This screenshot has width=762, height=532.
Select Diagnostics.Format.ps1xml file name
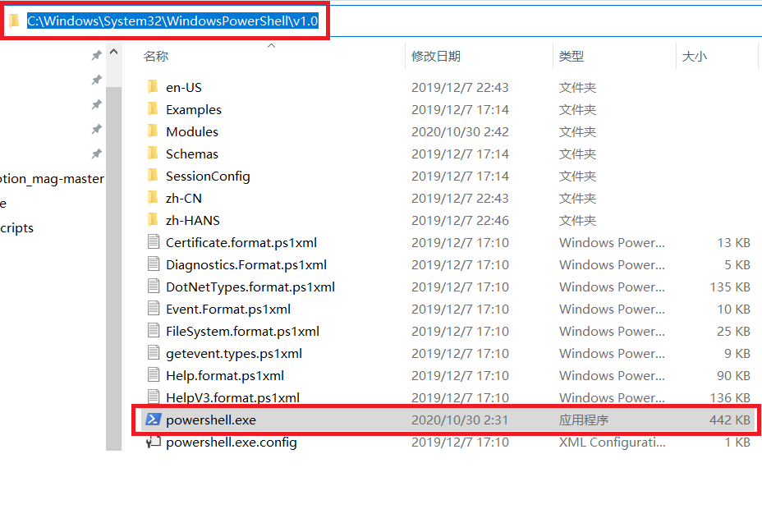(x=246, y=265)
